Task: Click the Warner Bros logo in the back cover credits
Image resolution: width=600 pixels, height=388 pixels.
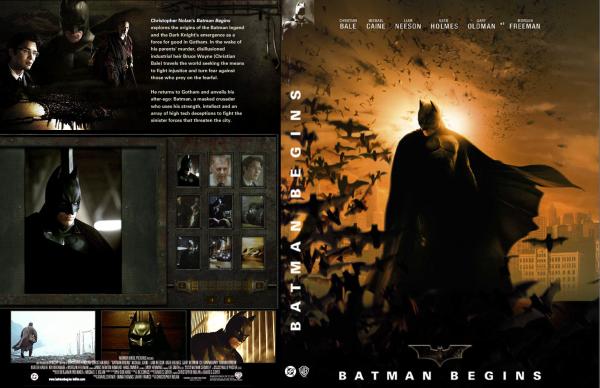Action: [238, 377]
